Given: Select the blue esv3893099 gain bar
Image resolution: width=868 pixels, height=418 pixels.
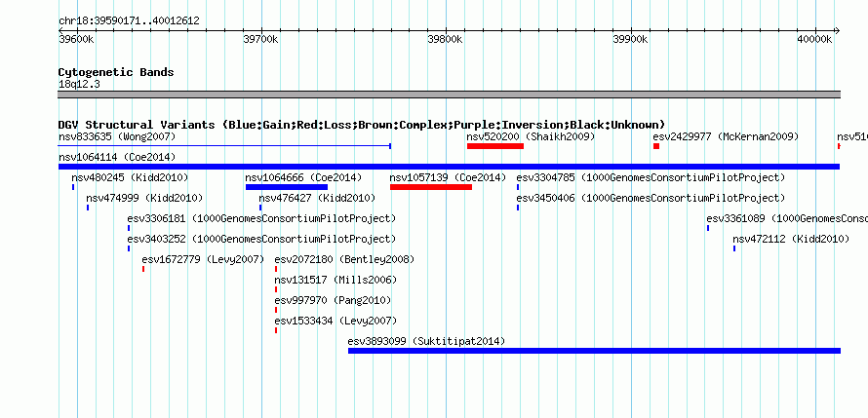Looking at the screenshot, I should [595, 351].
